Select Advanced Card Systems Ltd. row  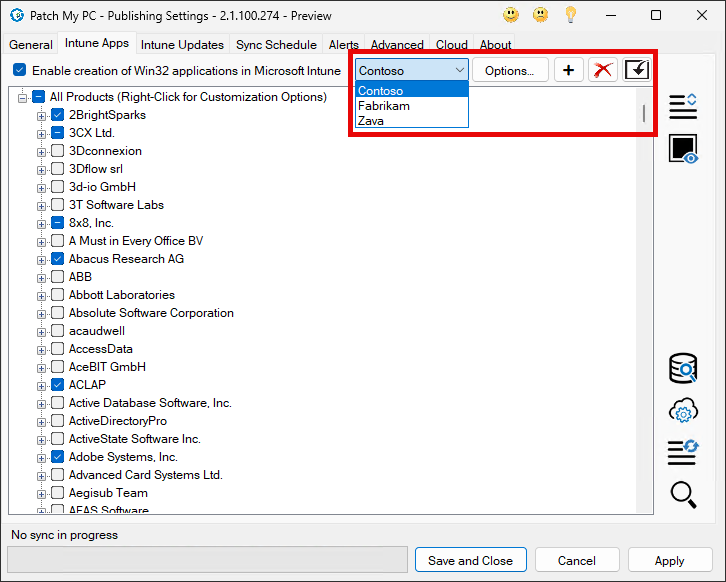(x=145, y=475)
